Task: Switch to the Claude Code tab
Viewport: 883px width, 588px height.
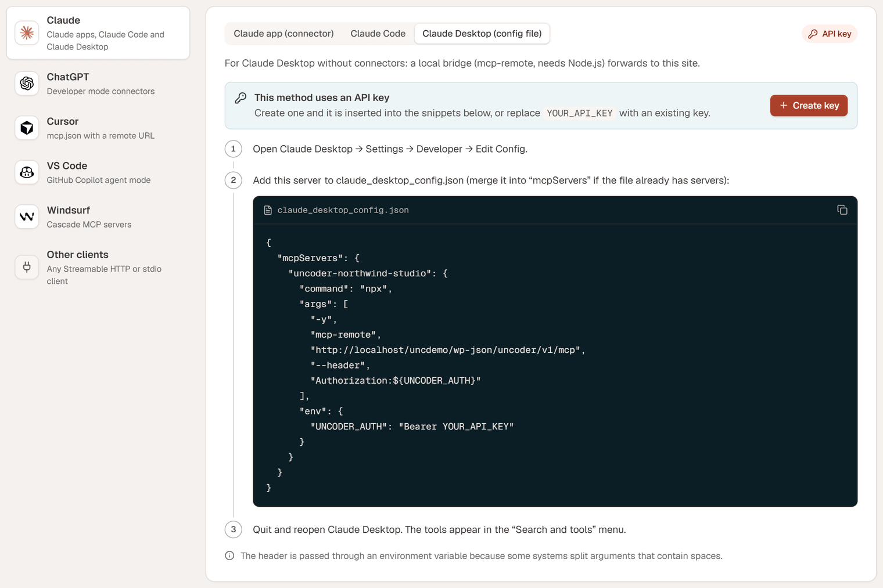Action: (378, 34)
